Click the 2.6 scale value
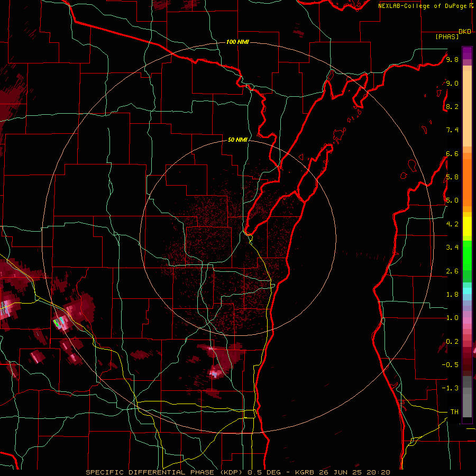 (x=452, y=271)
